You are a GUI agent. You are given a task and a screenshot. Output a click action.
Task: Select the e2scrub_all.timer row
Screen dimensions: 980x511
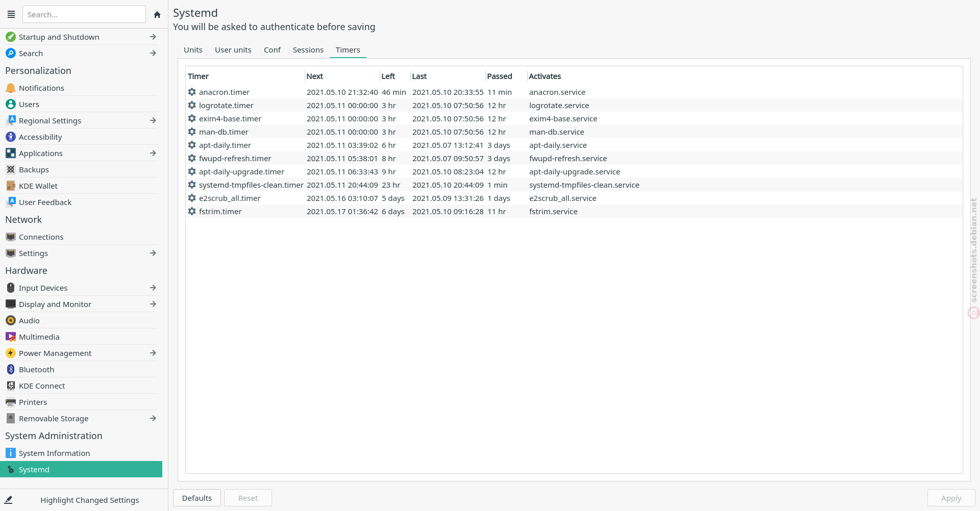[574, 198]
